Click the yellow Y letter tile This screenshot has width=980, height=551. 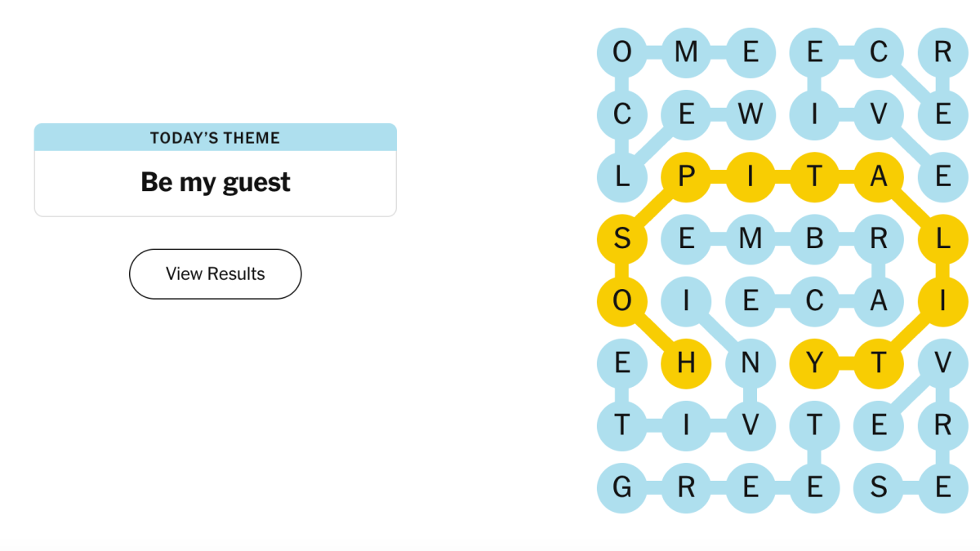814,363
